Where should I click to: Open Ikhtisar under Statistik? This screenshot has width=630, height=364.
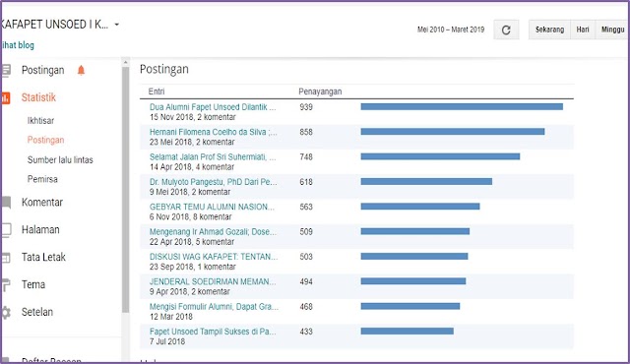coord(40,120)
